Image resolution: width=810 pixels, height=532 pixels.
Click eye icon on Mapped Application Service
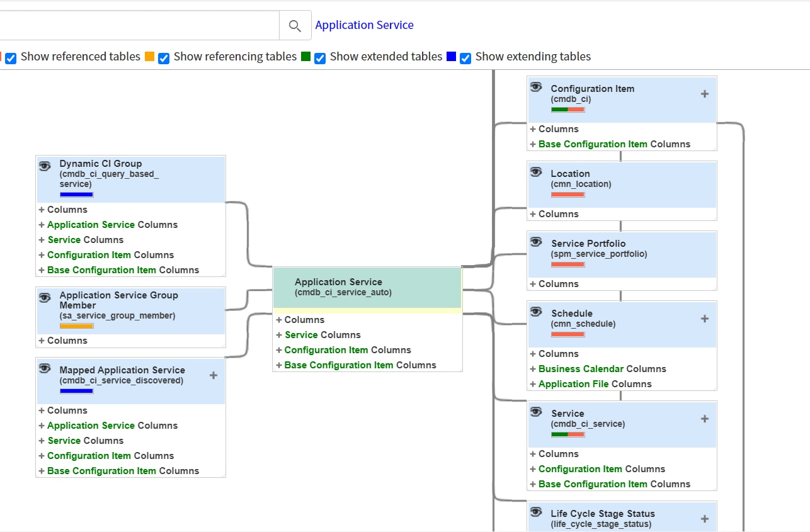point(45,369)
